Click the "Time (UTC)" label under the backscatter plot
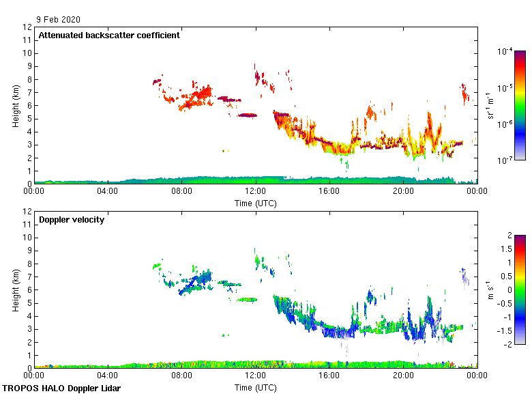Viewport: 532px width, 396px height. [x=256, y=203]
